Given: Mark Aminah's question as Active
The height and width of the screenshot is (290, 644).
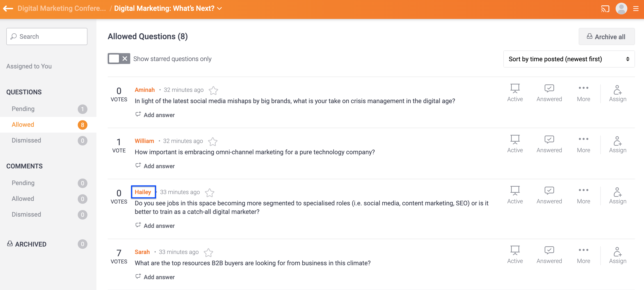Looking at the screenshot, I should [x=515, y=93].
